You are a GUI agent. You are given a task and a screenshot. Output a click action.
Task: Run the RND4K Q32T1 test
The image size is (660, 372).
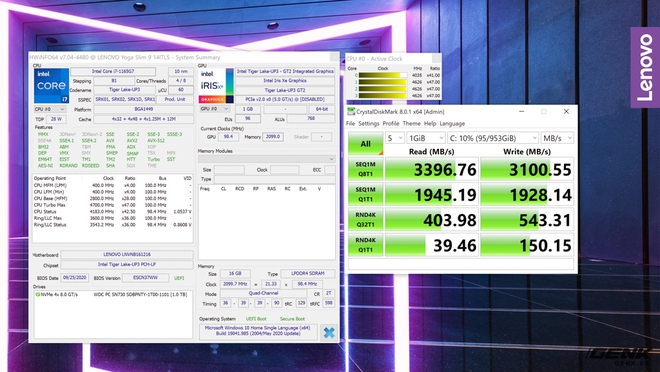(x=365, y=220)
